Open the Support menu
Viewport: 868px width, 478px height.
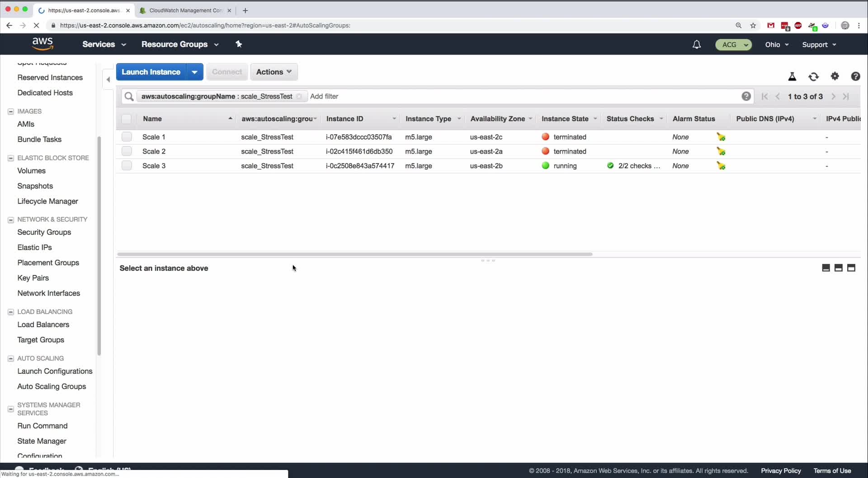[x=819, y=45]
